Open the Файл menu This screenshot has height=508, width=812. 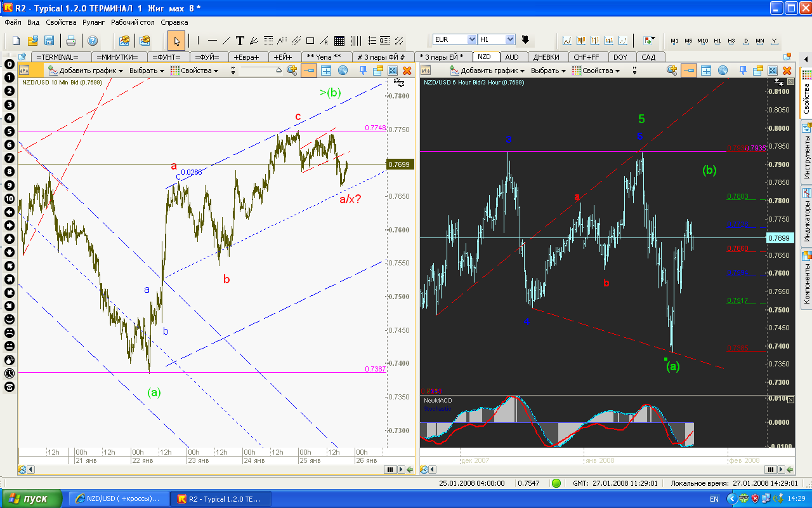13,22
